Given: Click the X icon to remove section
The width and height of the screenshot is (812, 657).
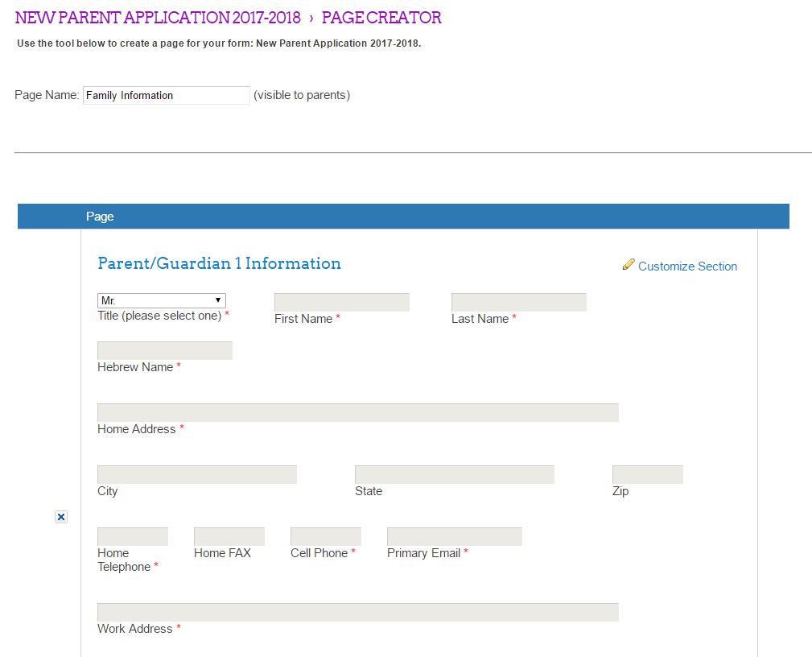Looking at the screenshot, I should click(x=61, y=517).
